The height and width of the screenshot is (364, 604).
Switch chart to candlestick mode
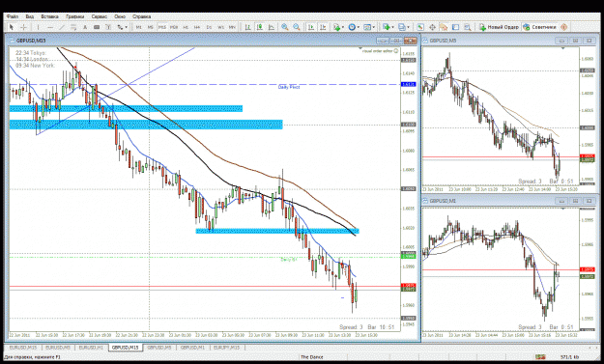[x=260, y=27]
